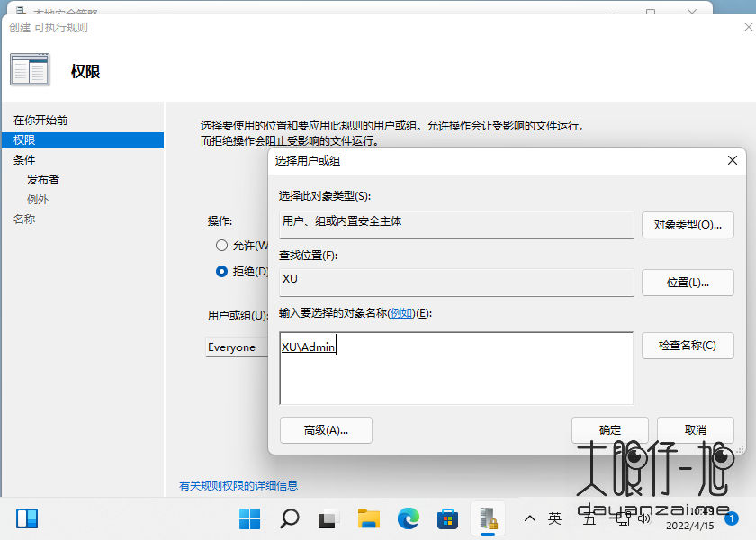The height and width of the screenshot is (540, 756).
Task: Click the 检查名称(C) button
Action: [x=687, y=346]
